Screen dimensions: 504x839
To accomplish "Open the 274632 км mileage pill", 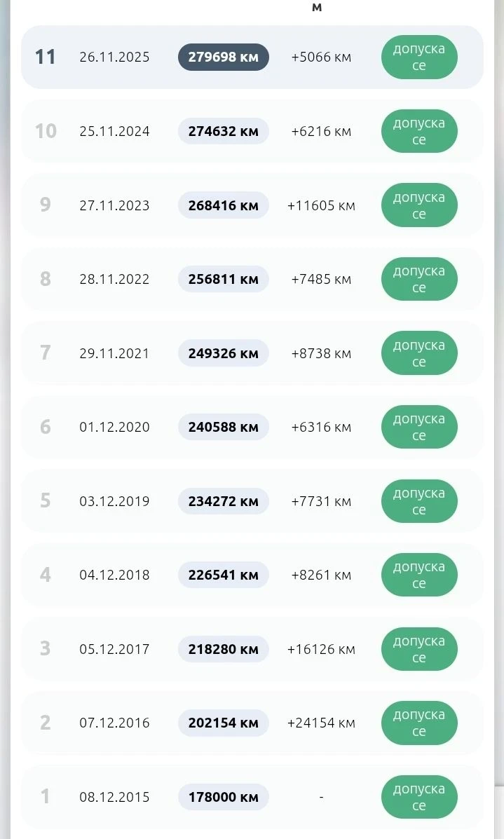I will (223, 131).
